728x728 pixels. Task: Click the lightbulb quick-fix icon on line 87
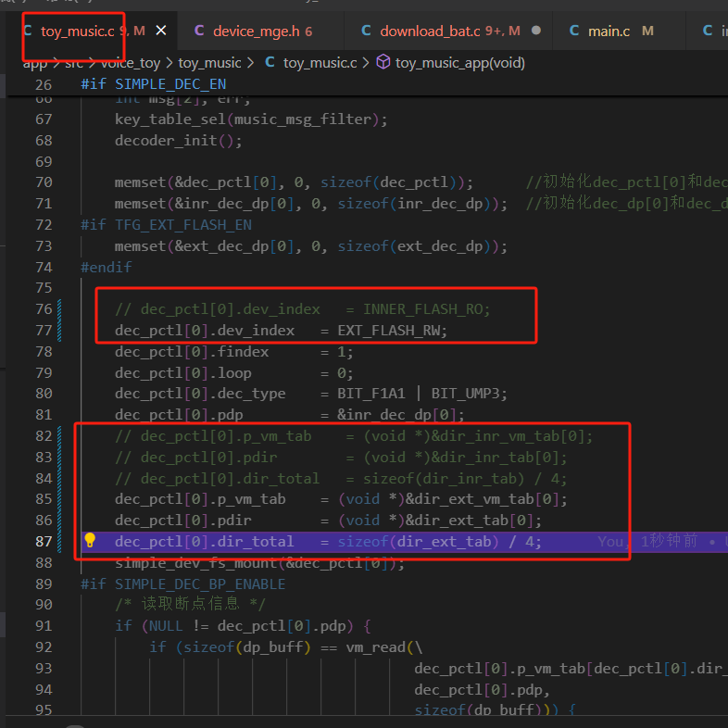tap(90, 540)
